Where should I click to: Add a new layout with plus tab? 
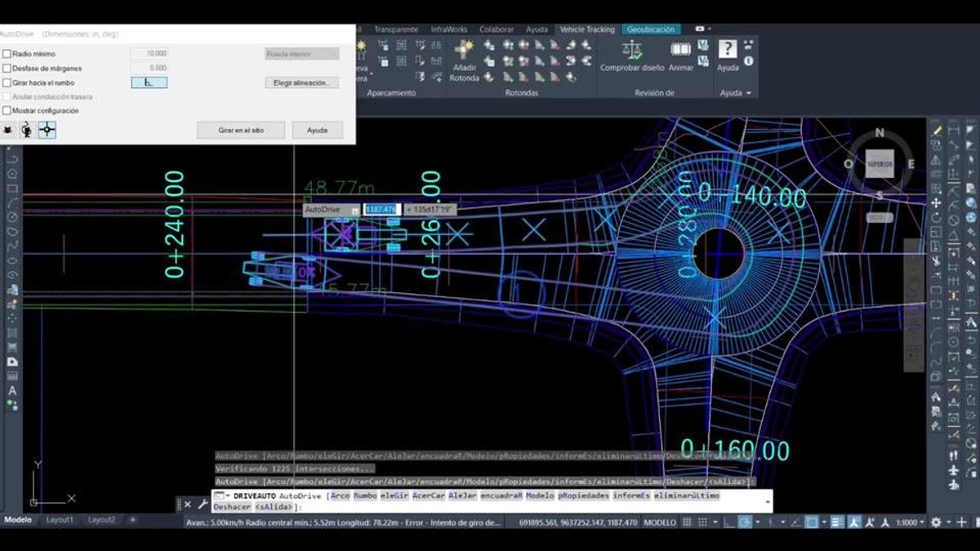coord(132,520)
